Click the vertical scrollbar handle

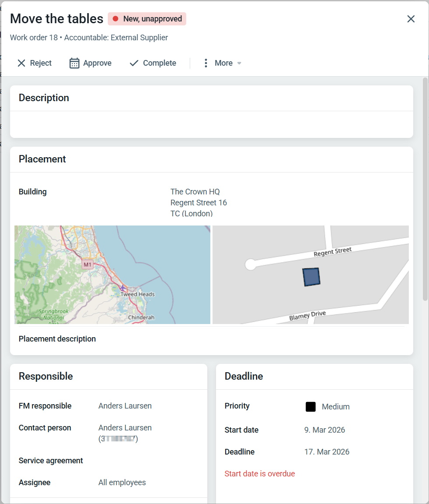[425, 188]
